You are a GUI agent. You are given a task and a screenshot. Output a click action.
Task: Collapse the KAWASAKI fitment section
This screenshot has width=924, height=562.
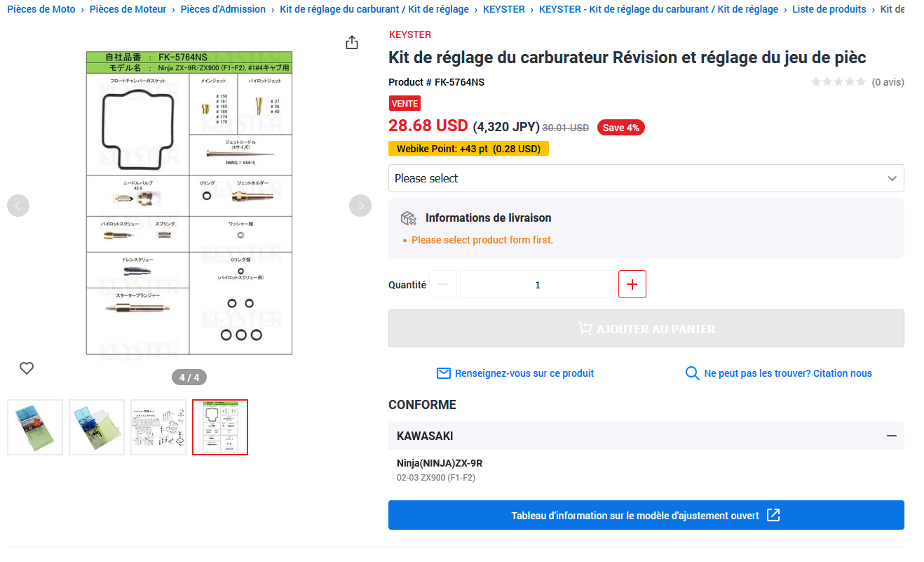[891, 436]
